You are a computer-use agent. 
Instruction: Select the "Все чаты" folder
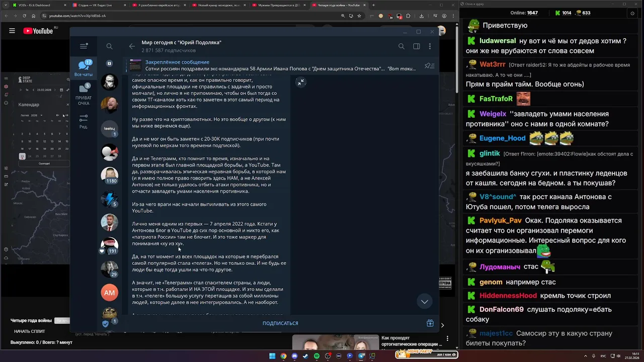[x=84, y=68]
